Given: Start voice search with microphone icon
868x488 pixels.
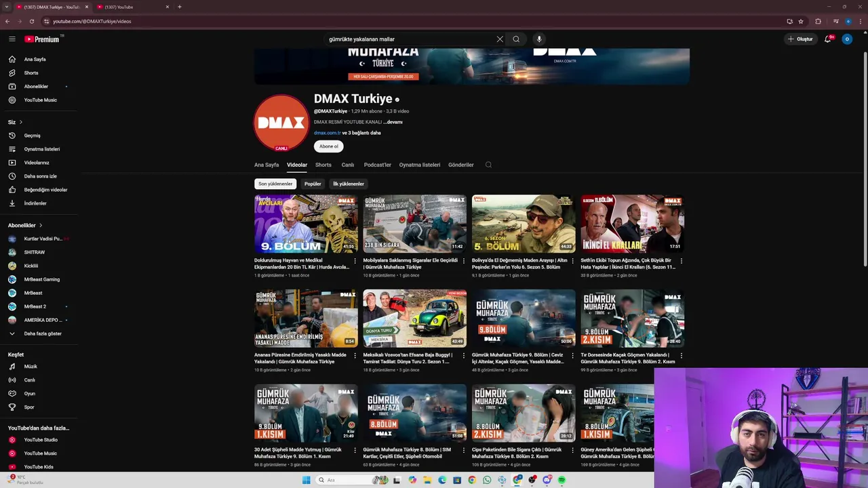Looking at the screenshot, I should [539, 39].
